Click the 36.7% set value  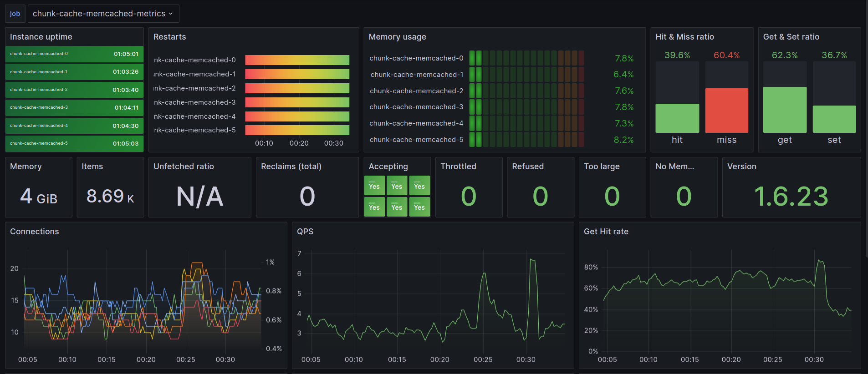point(834,56)
